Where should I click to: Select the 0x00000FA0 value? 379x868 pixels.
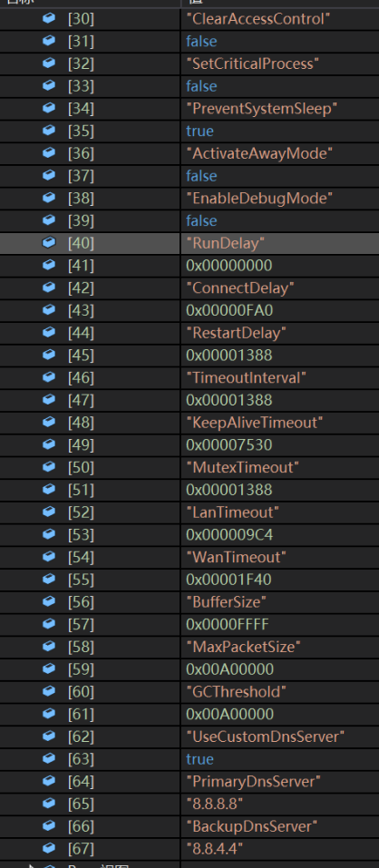tap(229, 310)
